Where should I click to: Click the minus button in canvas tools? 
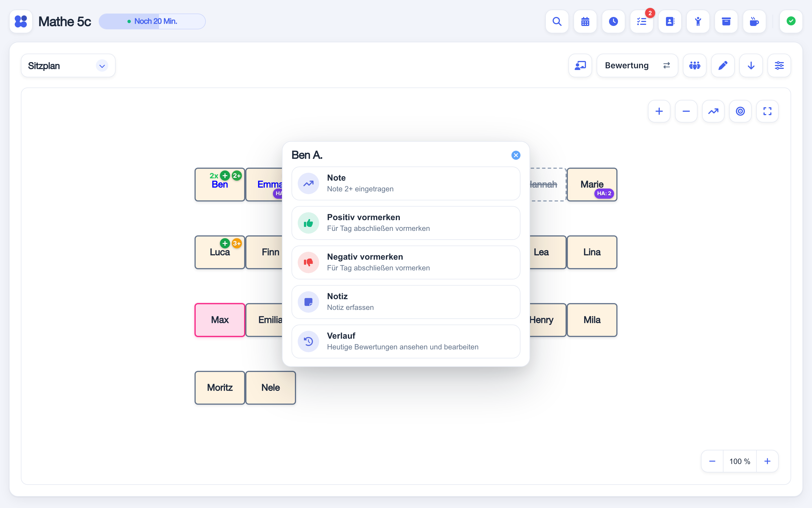pos(686,111)
